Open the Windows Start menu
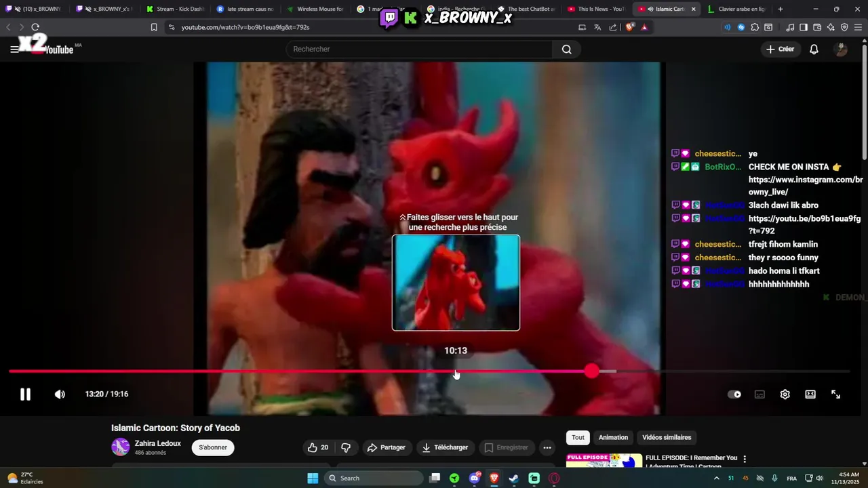Screen dimensions: 868x488 click(x=313, y=478)
